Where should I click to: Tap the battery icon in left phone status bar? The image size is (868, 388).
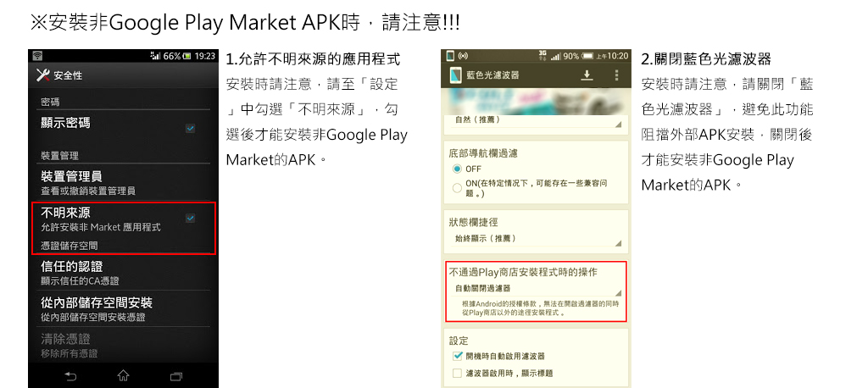pyautogui.click(x=187, y=56)
